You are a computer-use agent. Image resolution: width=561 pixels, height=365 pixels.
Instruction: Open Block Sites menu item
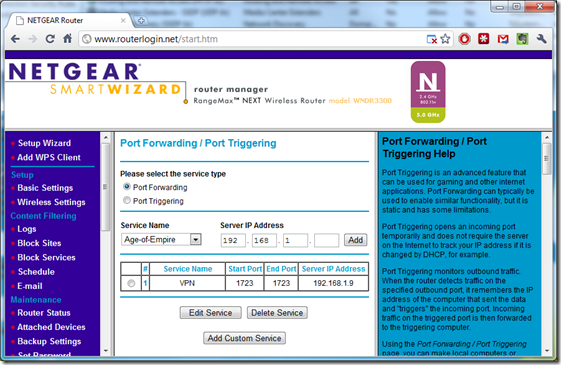39,243
